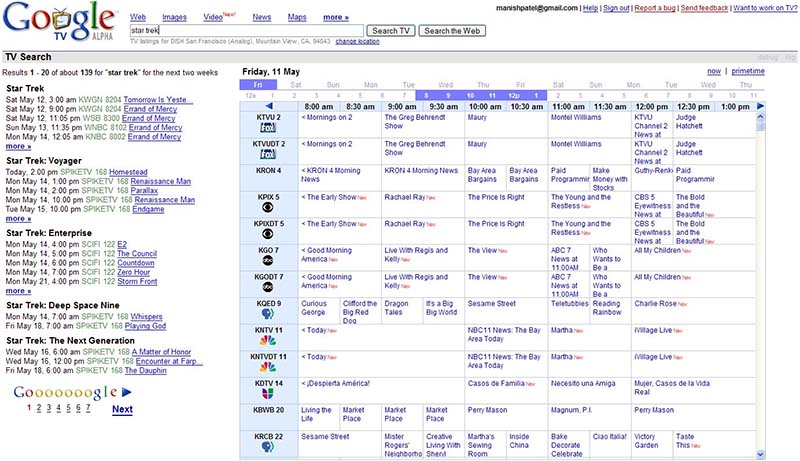Advance the schedule with right time arrow

pyautogui.click(x=760, y=106)
